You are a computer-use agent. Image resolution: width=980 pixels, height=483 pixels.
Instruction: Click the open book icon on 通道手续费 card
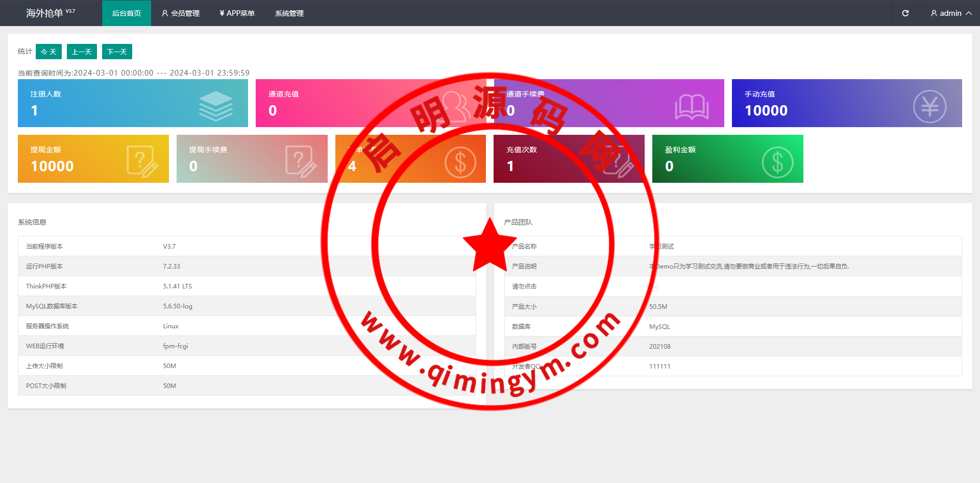coord(692,107)
